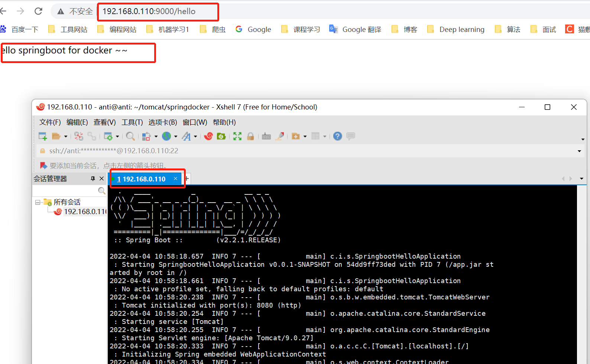
Task: Open 编程网站 bookmark folder
Action: click(117, 29)
